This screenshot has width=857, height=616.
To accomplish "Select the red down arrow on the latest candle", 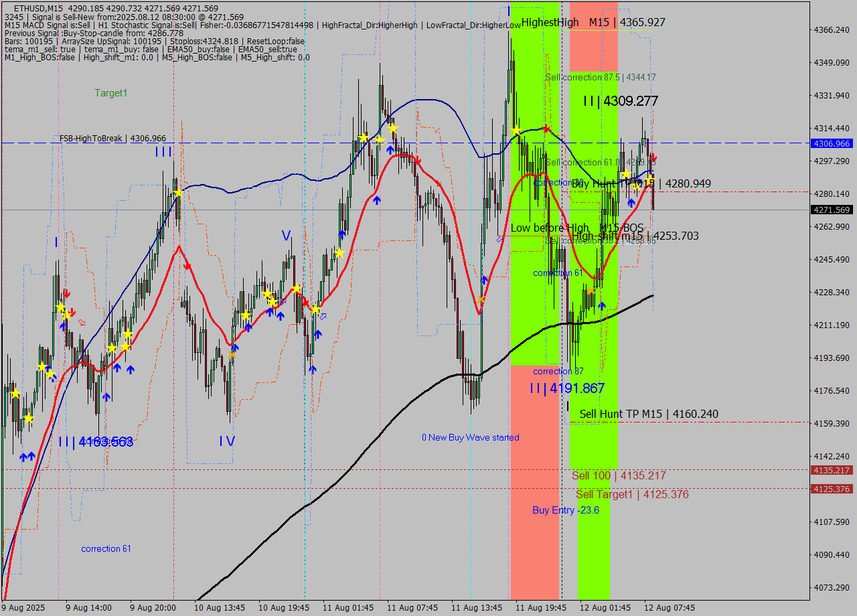I will [654, 158].
